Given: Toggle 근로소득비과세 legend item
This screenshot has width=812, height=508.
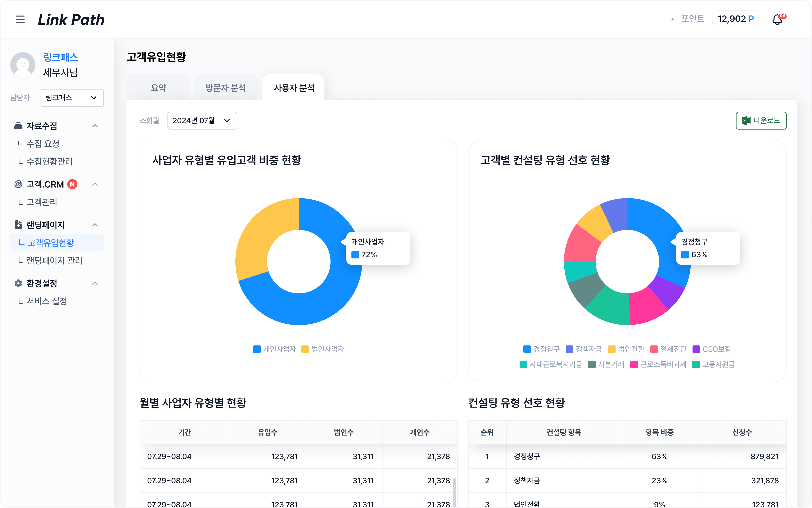Looking at the screenshot, I should pyautogui.click(x=658, y=364).
